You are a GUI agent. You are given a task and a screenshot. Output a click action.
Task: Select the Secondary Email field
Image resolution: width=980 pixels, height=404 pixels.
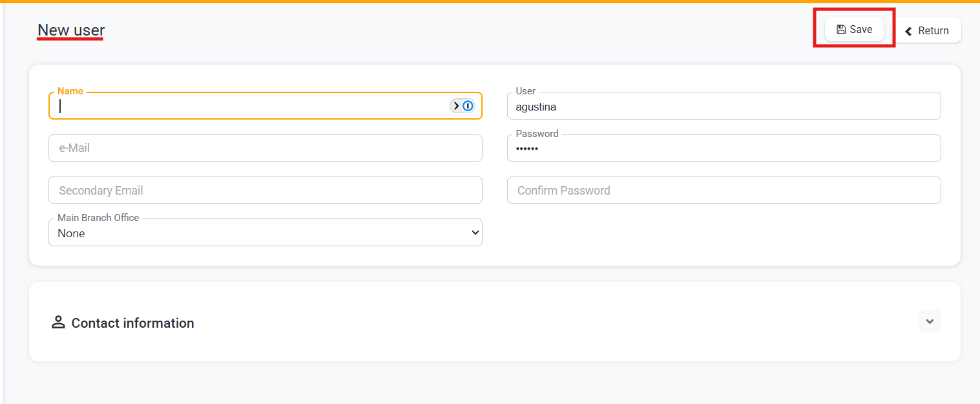[x=265, y=191]
